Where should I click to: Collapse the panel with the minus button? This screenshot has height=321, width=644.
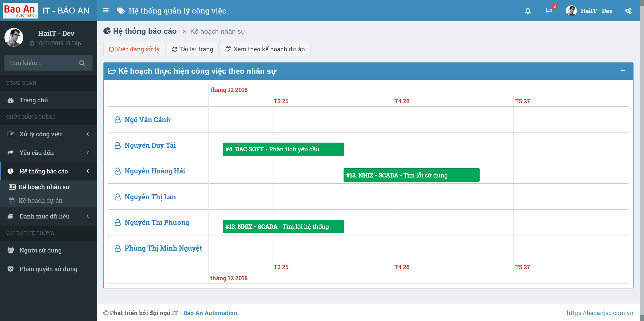point(623,71)
